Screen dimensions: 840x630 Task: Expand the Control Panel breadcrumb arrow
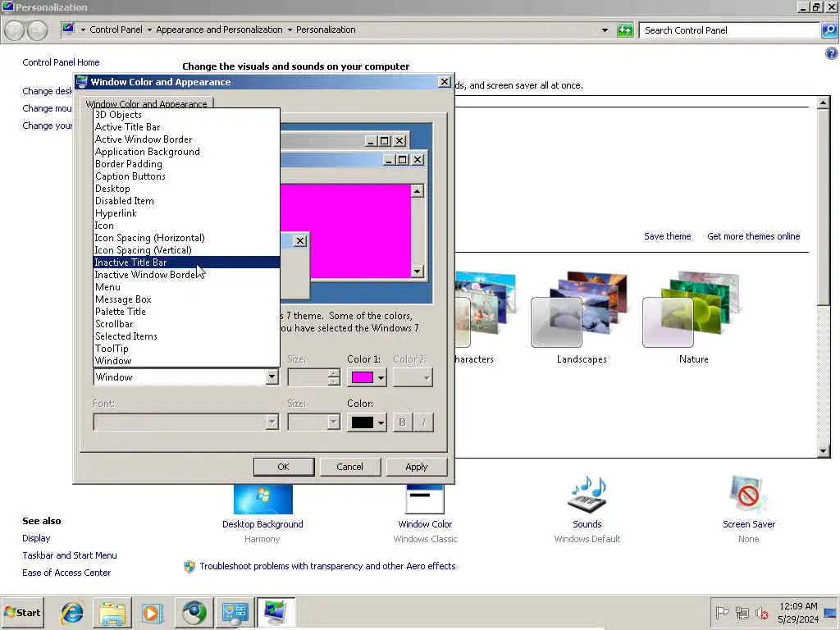coord(149,30)
